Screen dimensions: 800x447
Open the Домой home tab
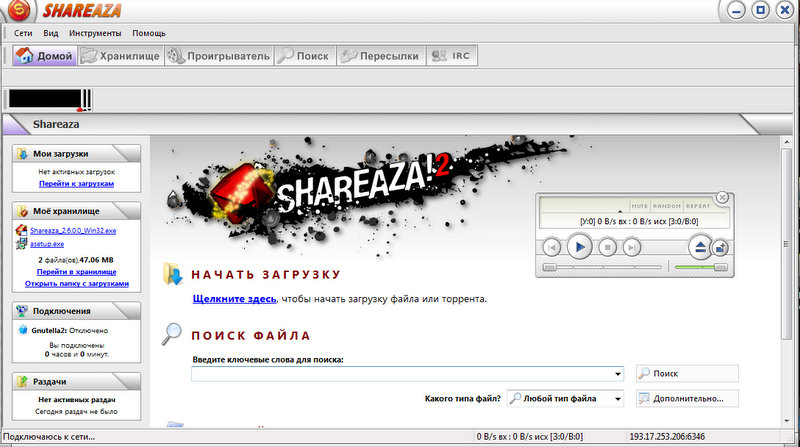point(44,56)
